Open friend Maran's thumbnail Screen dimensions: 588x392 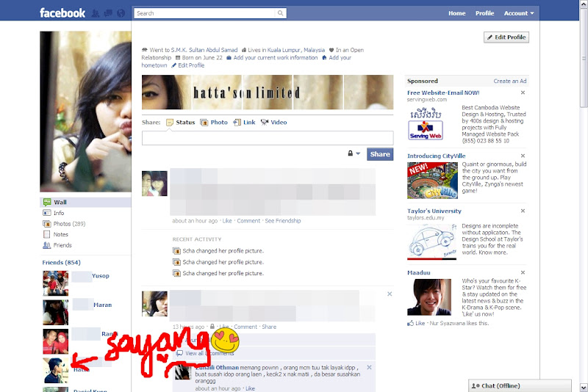(x=56, y=312)
